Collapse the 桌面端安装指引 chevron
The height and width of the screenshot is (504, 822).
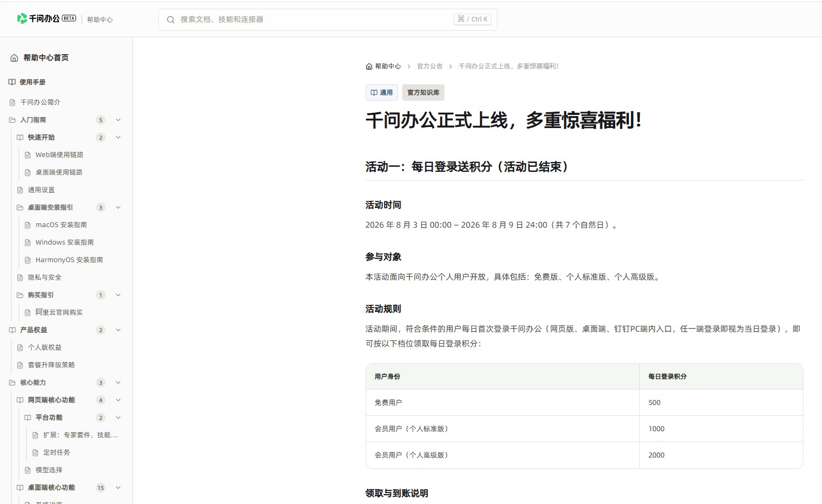(118, 207)
